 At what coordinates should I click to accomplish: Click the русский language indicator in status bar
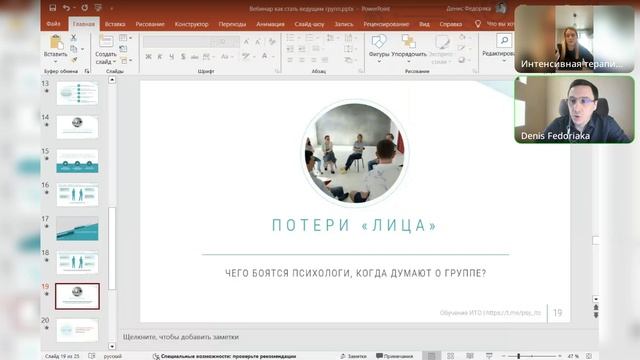coord(113,356)
